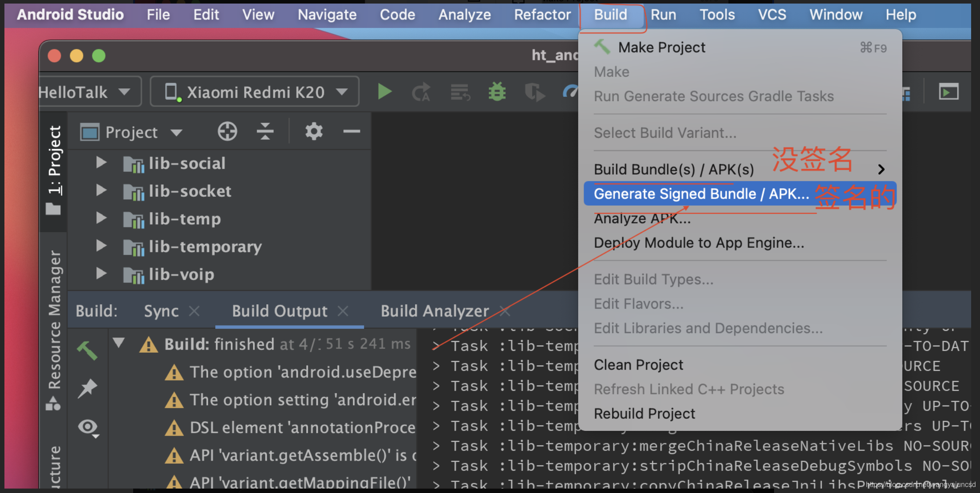
Task: Expand the lib-temporary module
Action: (x=101, y=246)
